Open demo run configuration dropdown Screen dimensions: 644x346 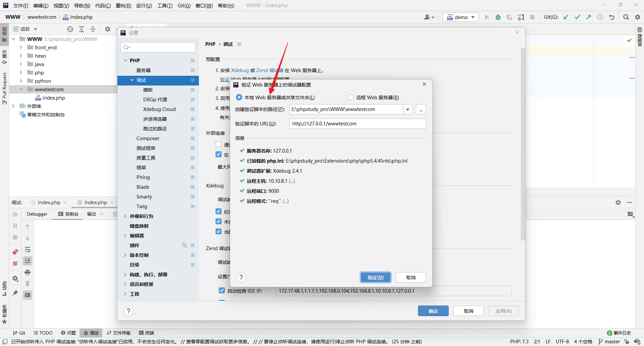point(461,17)
